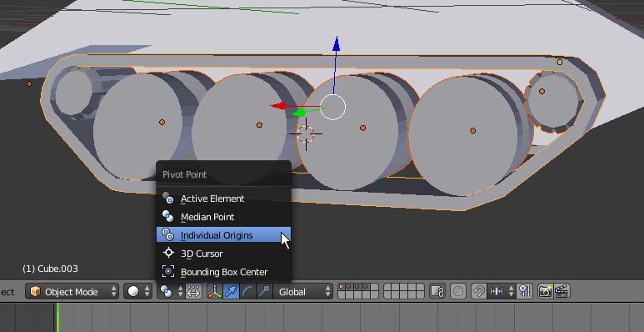The height and width of the screenshot is (332, 644).
Task: Toggle the snap magnet icon
Action: (x=479, y=292)
